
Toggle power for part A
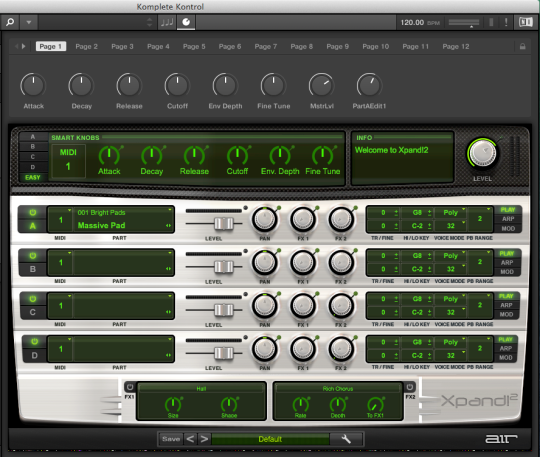33,212
